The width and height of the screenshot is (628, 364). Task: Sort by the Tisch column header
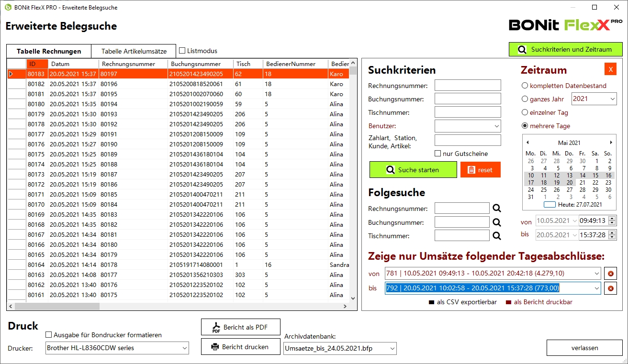coord(248,64)
